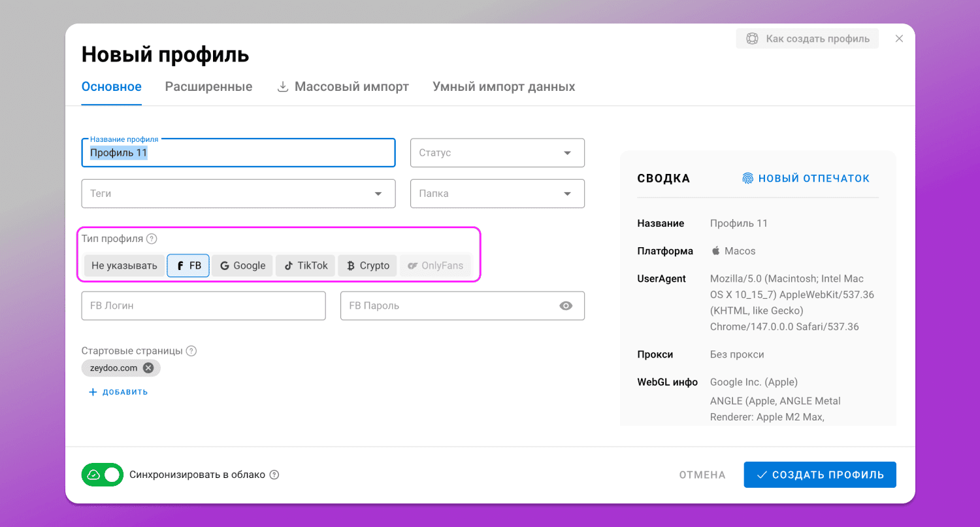Click ДОБАВИТЬ to add start page
The width and height of the screenshot is (980, 527).
tap(118, 392)
